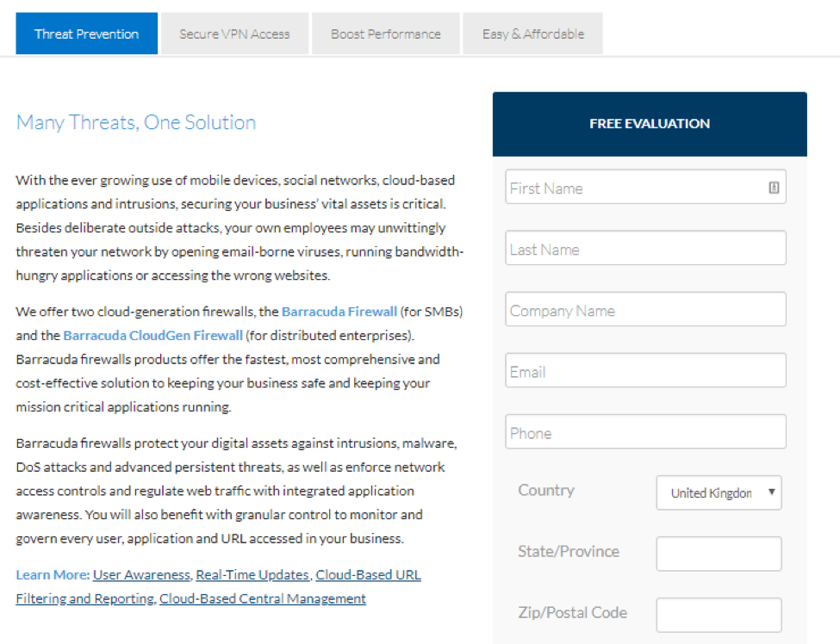
Task: Visit Cloud-Based Central Management link
Action: pos(263,598)
